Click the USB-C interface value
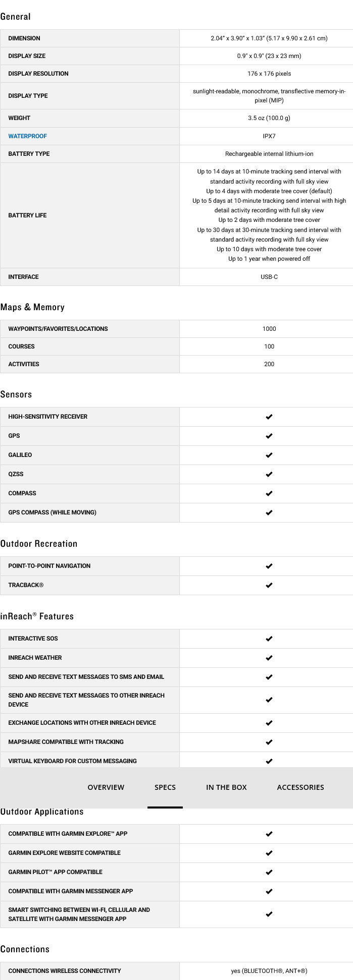The width and height of the screenshot is (353, 980). (x=269, y=277)
